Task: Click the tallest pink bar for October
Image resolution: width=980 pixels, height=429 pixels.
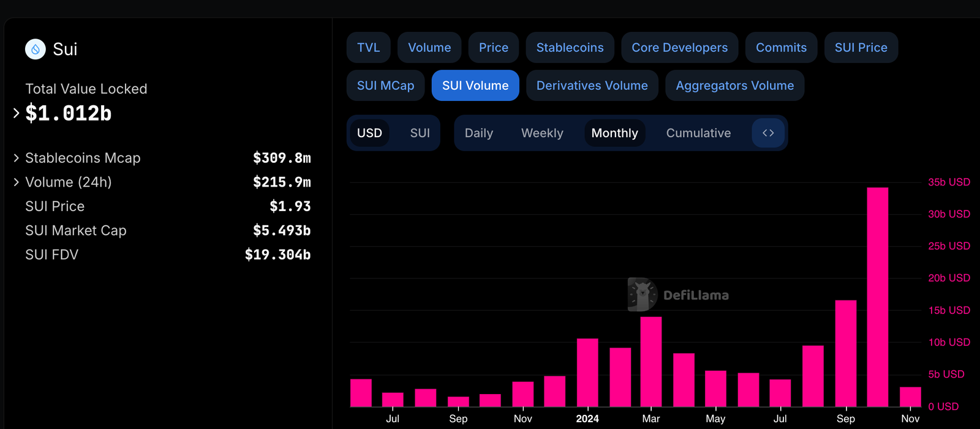Action: 877,297
